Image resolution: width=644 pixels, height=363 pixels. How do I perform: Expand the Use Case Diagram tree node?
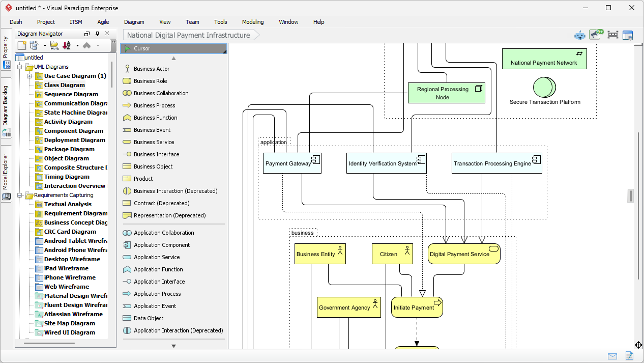click(29, 76)
